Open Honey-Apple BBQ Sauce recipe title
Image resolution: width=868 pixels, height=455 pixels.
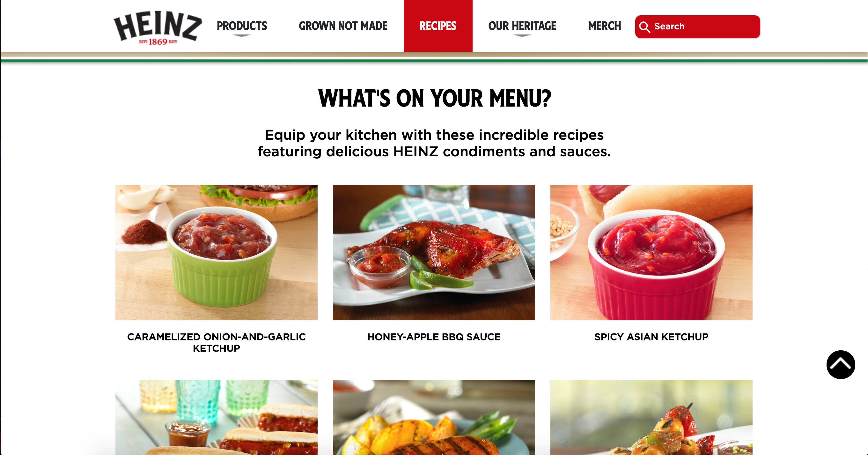pos(434,337)
